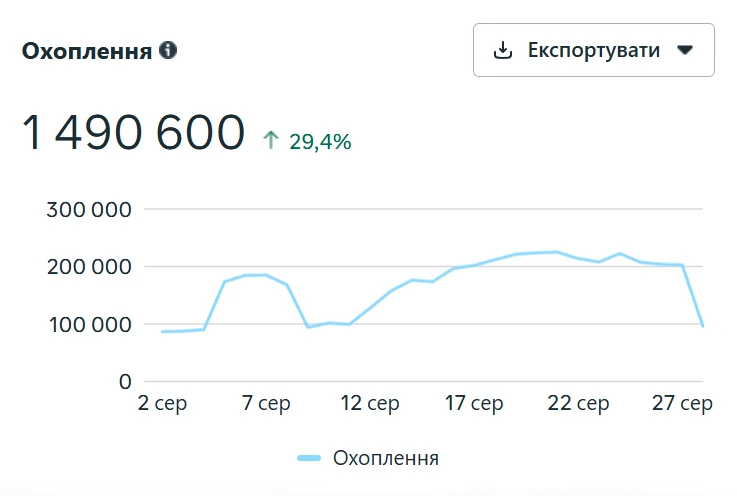Click the final data point at the line's end
The image size is (737, 496).
703,325
